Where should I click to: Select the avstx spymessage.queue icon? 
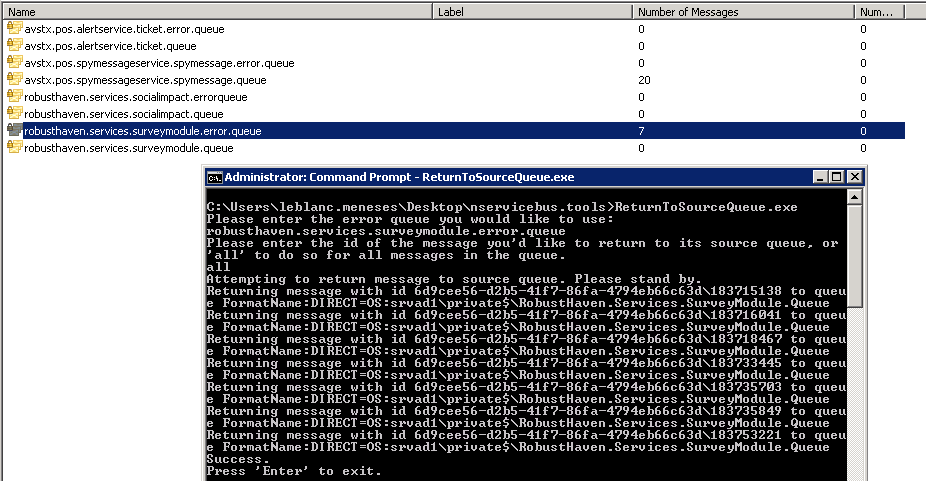pos(14,80)
